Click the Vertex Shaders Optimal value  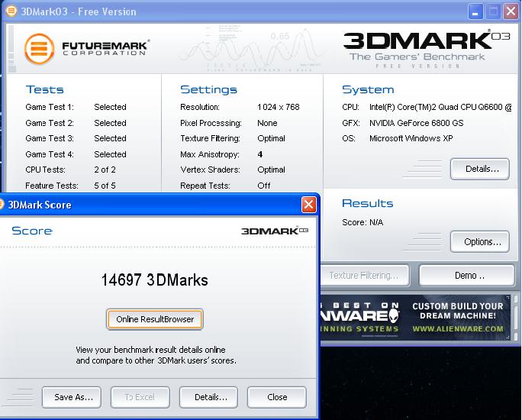coord(272,170)
